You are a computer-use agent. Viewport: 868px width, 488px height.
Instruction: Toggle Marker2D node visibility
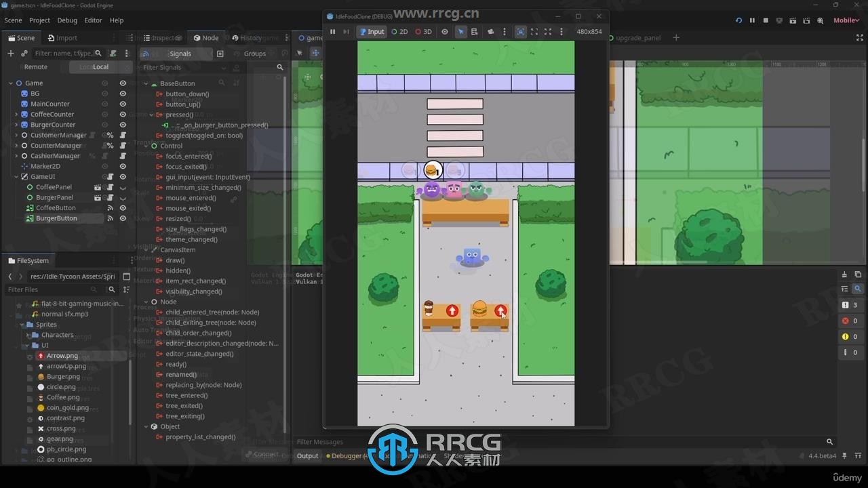tap(123, 166)
